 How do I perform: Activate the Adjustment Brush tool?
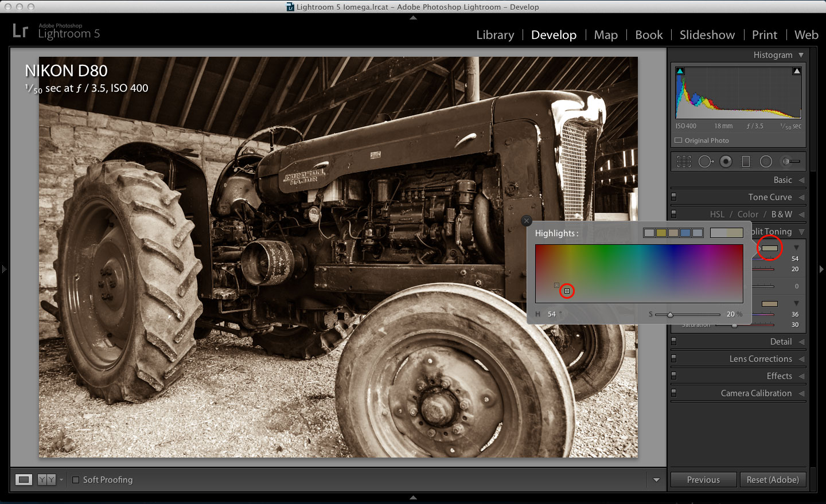791,162
